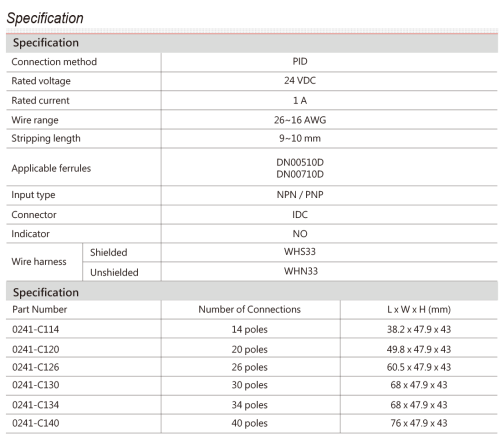Click the Shielded sub-label

pos(108,252)
